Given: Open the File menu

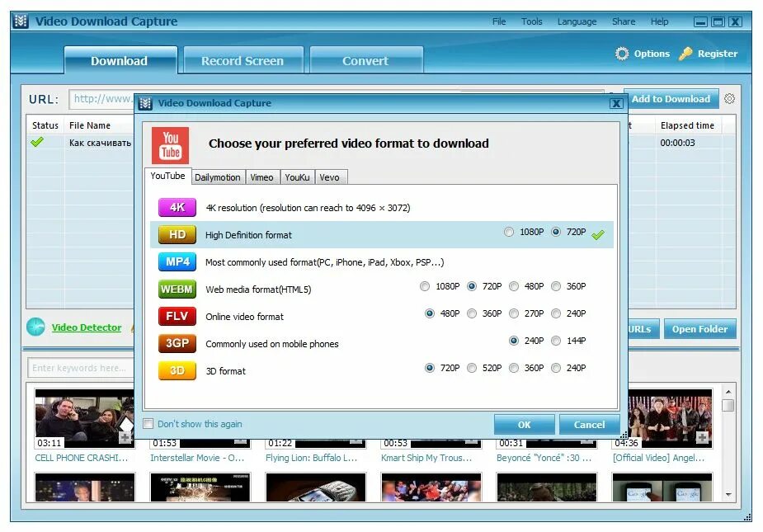Looking at the screenshot, I should point(499,21).
